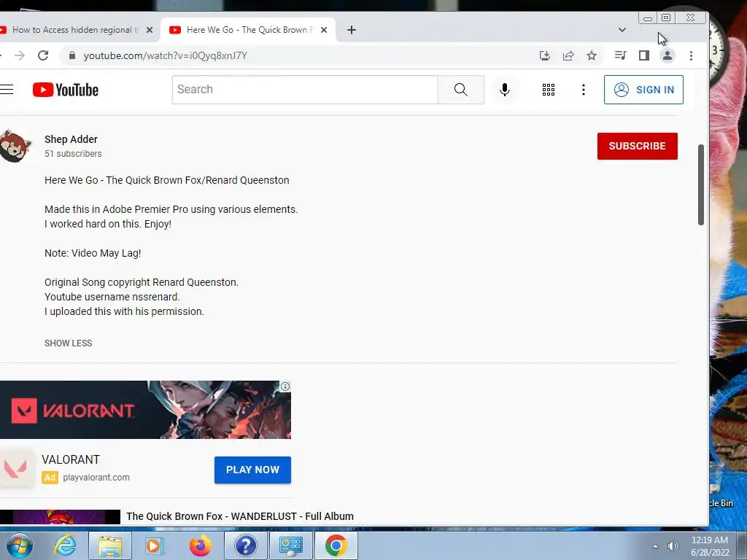Click the SIGN IN button
747x560 pixels.
(x=643, y=90)
